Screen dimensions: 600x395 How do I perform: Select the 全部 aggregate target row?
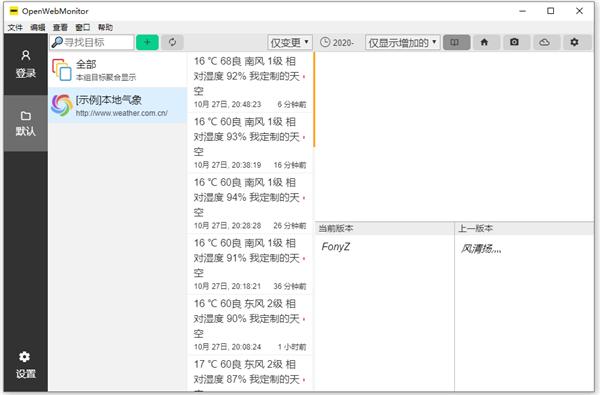pos(117,70)
